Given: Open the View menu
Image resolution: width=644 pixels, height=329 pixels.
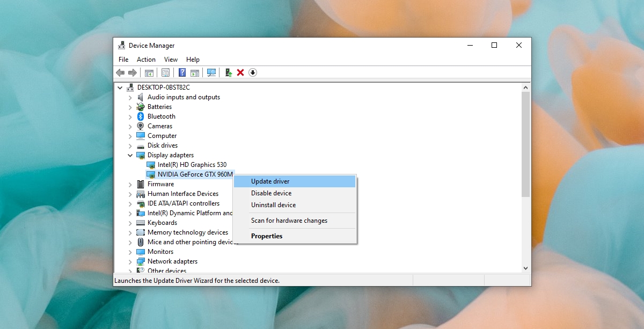Looking at the screenshot, I should pos(171,60).
